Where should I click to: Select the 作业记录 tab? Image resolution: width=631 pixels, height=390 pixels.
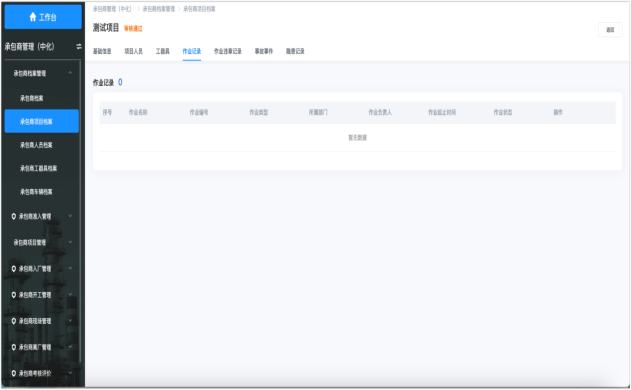(x=192, y=51)
